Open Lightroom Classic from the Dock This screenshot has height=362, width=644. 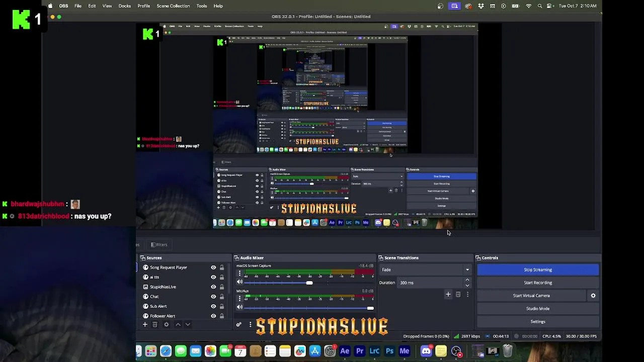pos(375,351)
